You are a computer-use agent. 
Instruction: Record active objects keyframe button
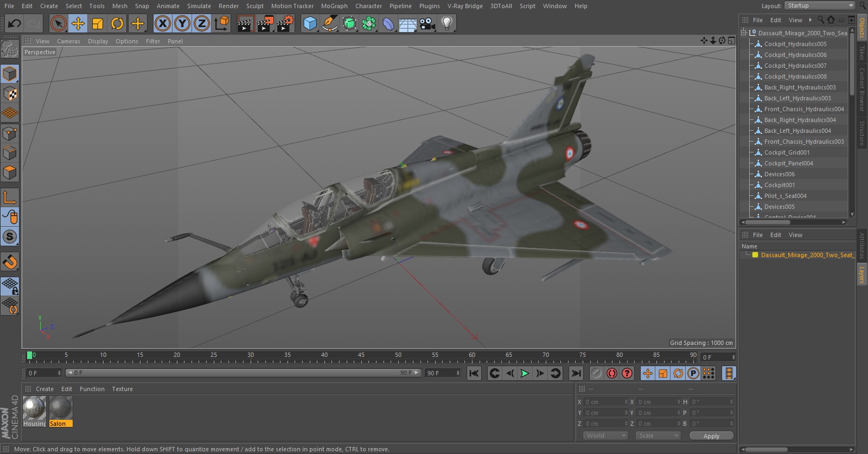597,373
